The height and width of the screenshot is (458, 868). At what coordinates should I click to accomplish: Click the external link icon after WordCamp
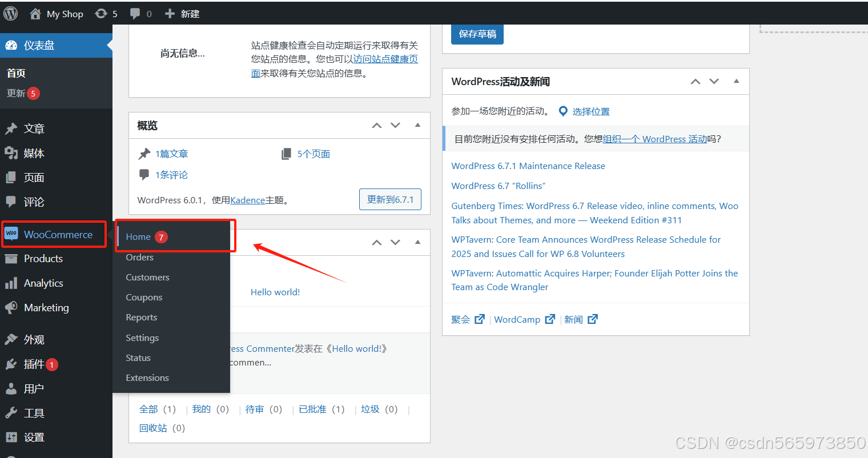(550, 319)
